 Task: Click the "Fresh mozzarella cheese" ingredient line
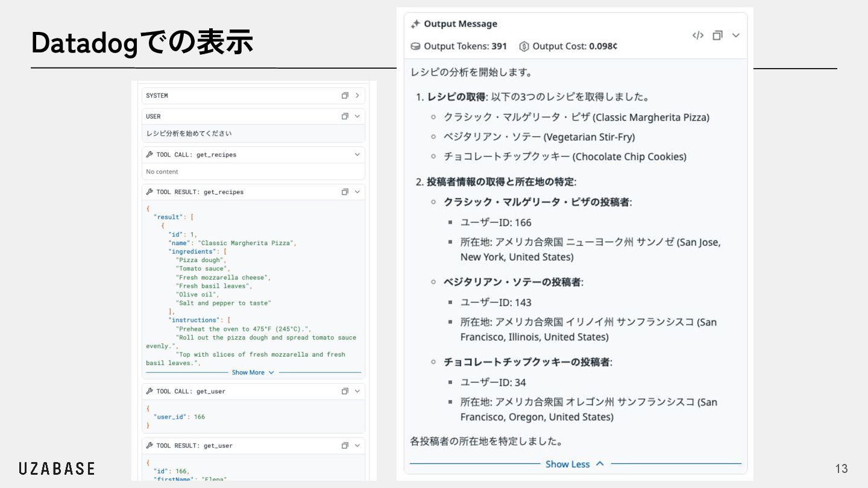tap(223, 278)
